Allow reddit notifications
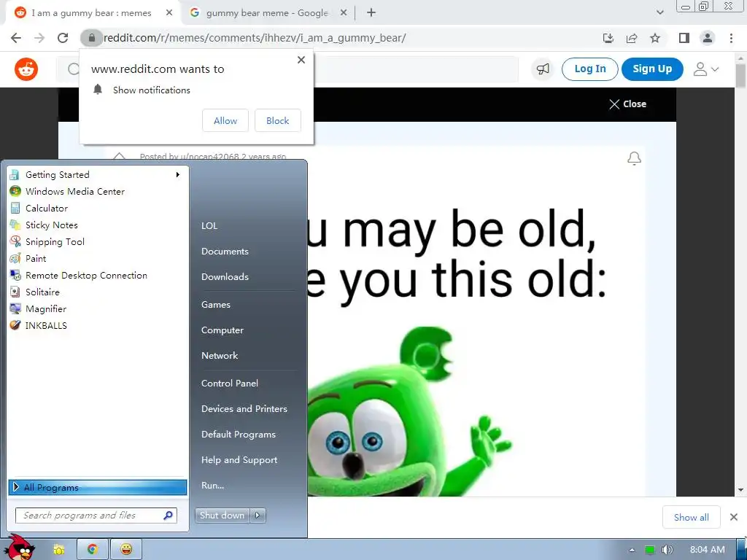 [225, 120]
